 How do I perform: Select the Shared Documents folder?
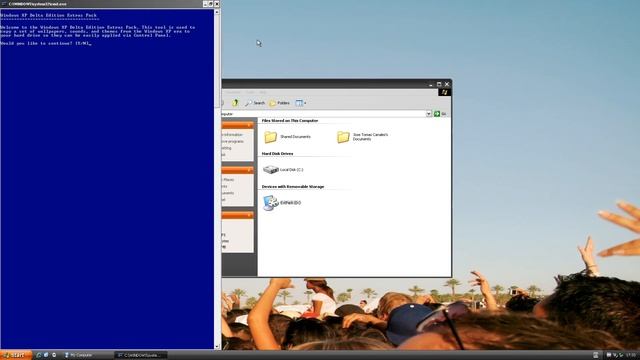tap(287, 137)
